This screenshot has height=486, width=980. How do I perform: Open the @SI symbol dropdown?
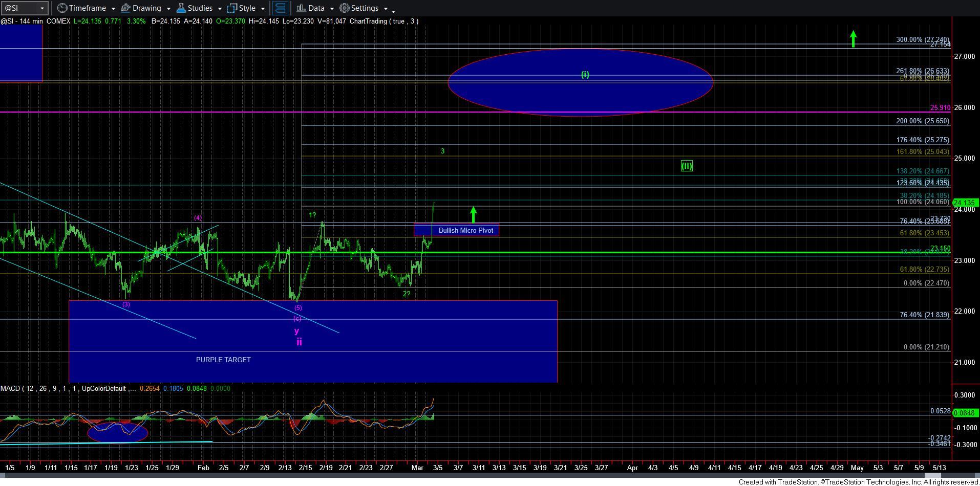tap(42, 8)
